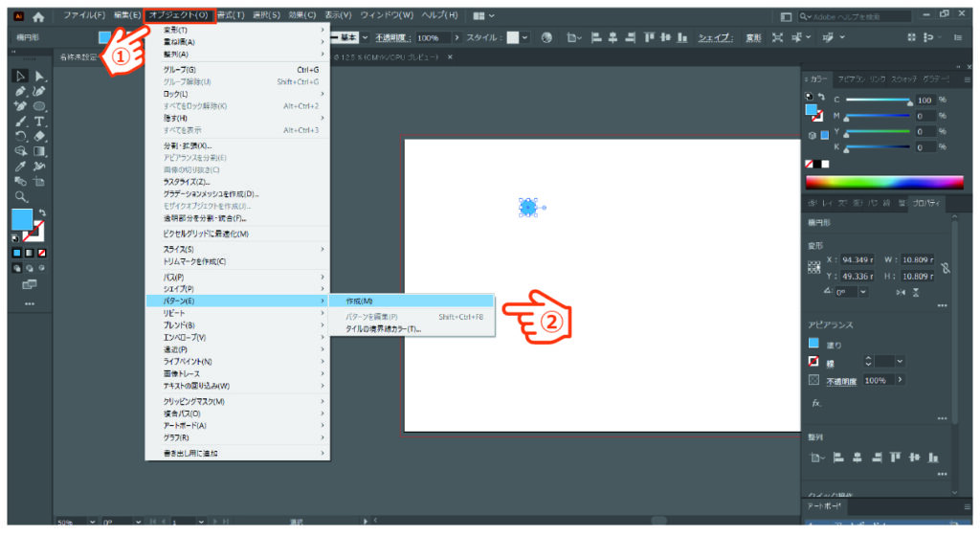980x558 pixels.
Task: Click the change screen mode icon
Action: [30, 284]
